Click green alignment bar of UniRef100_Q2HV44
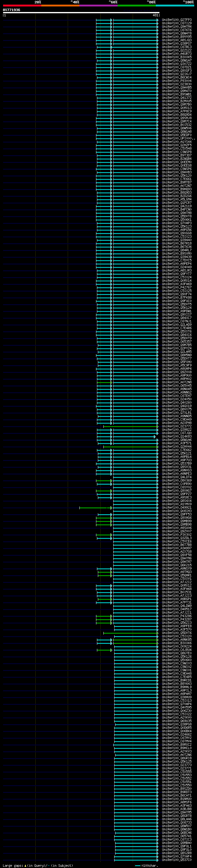Image resolution: width=197 pixels, height=868 pixels. [x=131, y=447]
